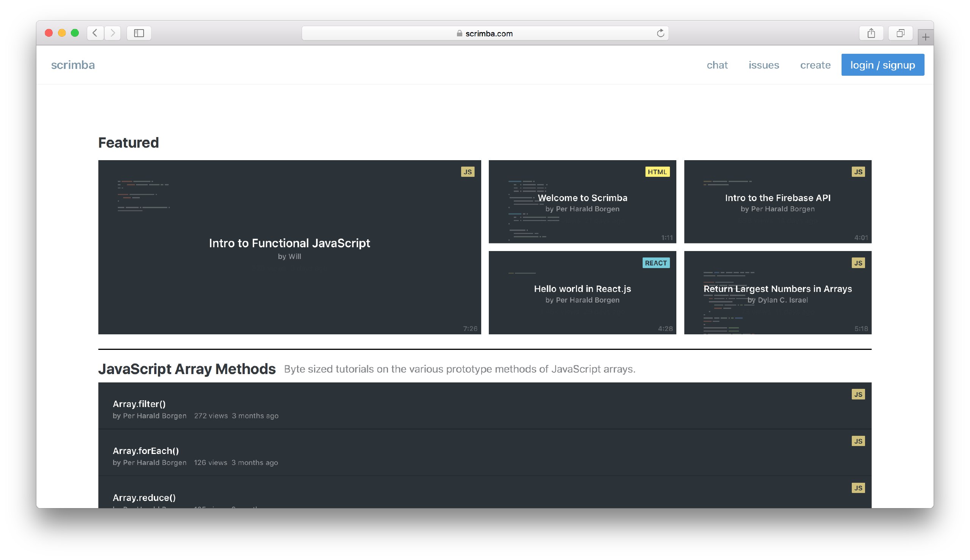Go back with Safari's back arrow

pyautogui.click(x=95, y=33)
